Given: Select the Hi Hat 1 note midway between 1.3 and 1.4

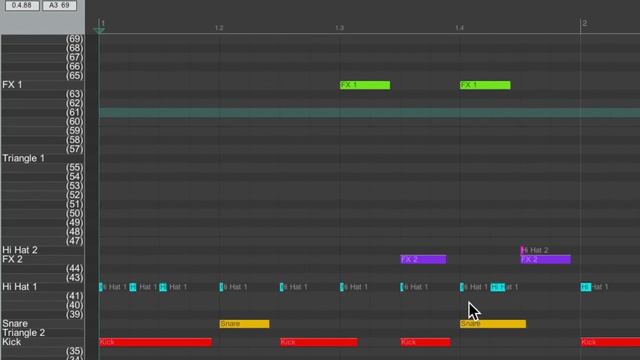Looking at the screenshot, I should tap(402, 287).
